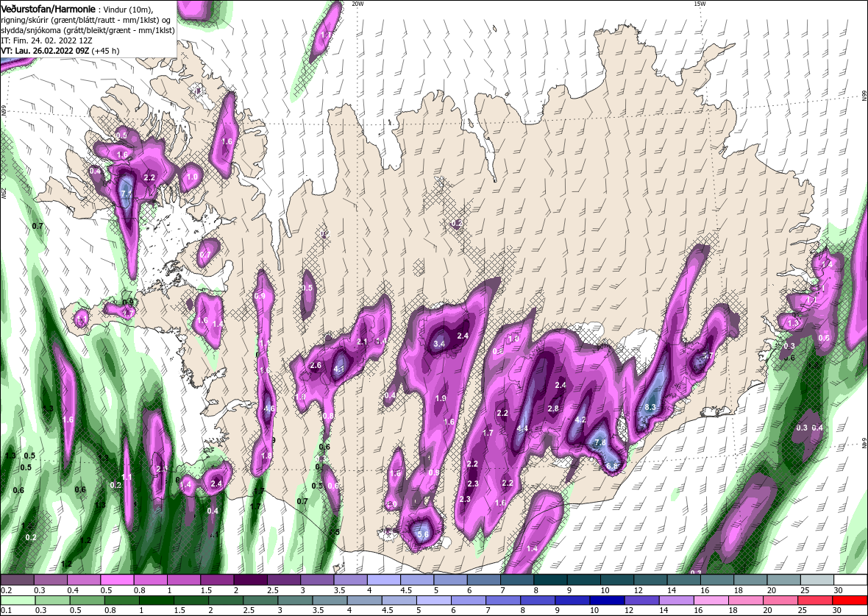This screenshot has height=616, width=868.
Task: Click the pale gray 25 swatch in upper legend
Action: [818, 580]
